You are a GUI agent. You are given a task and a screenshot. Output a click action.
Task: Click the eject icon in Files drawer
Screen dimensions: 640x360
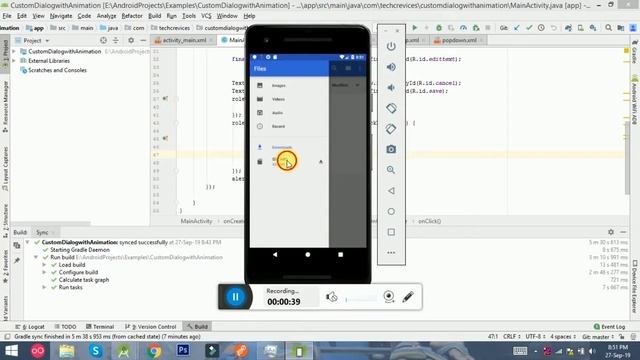(321, 162)
